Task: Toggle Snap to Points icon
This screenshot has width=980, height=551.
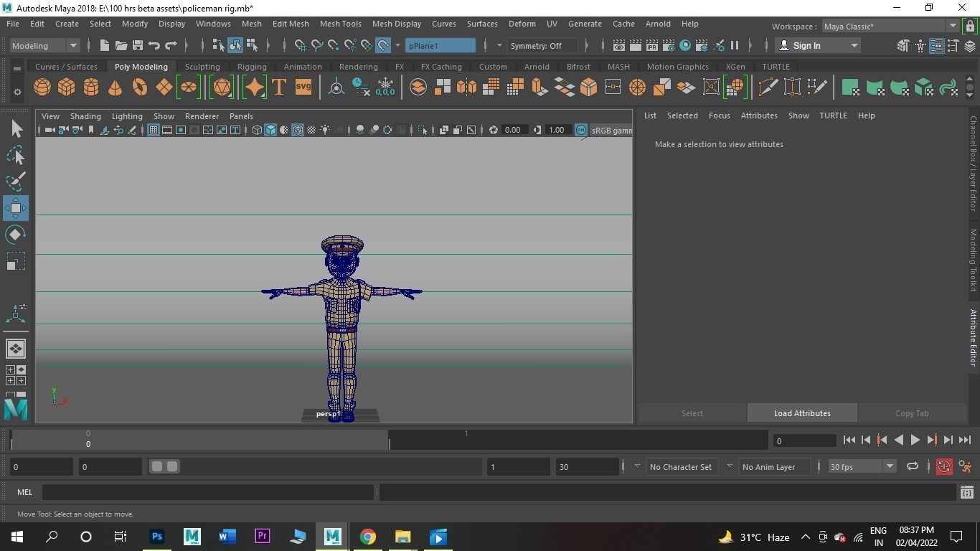Action: tap(334, 45)
